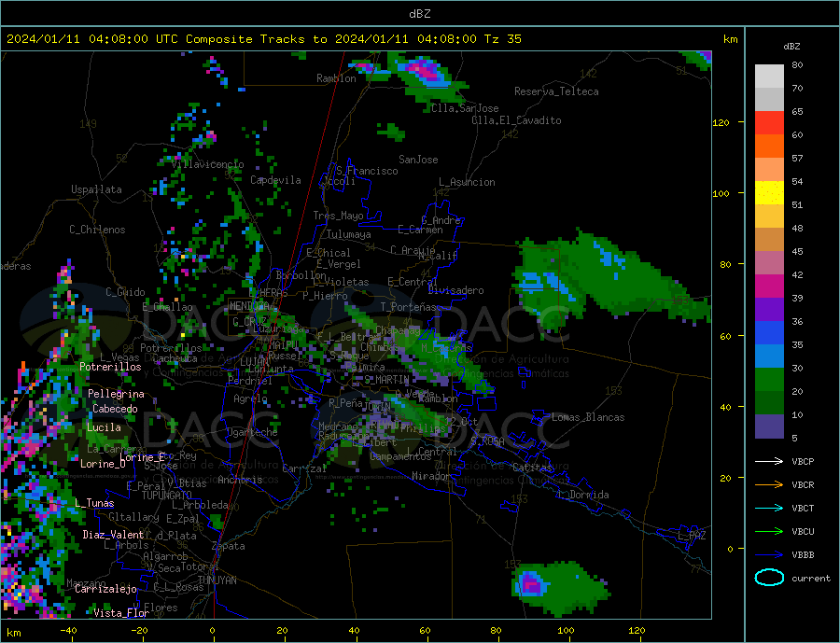This screenshot has width=840, height=643.
Task: Click the cyan VBCT arrow icon
Action: (769, 508)
